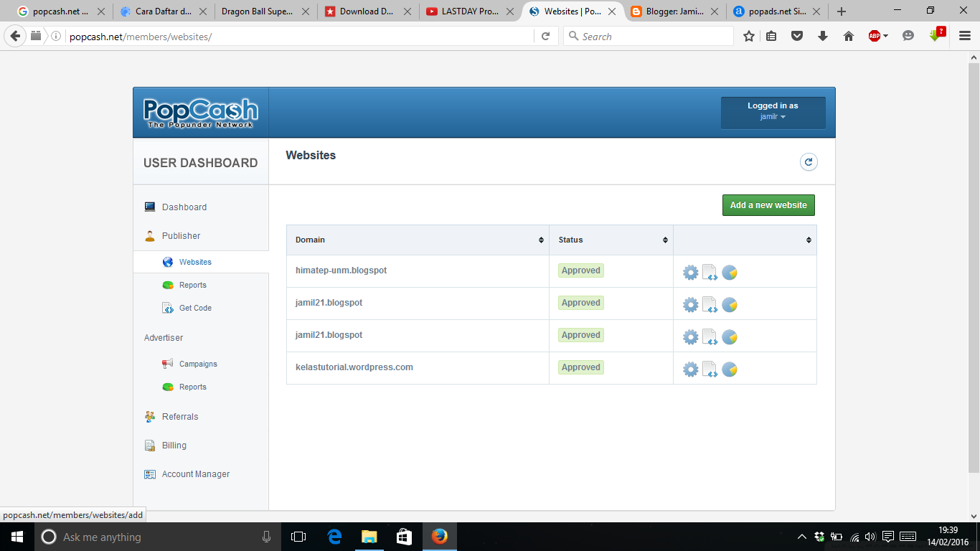The height and width of the screenshot is (551, 980).
Task: Click the circular refresh icon beside Websites heading
Action: pos(809,162)
